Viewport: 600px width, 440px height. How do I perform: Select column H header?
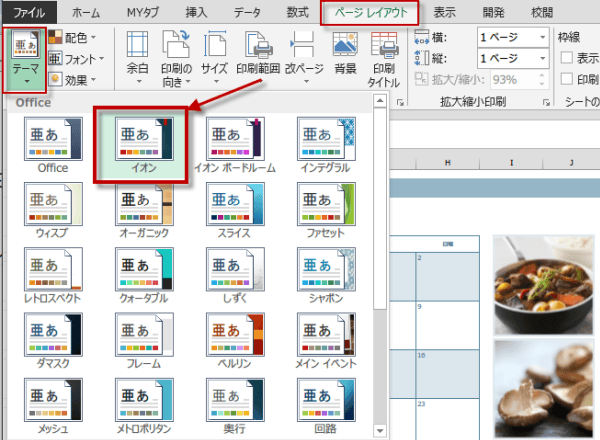pos(447,163)
